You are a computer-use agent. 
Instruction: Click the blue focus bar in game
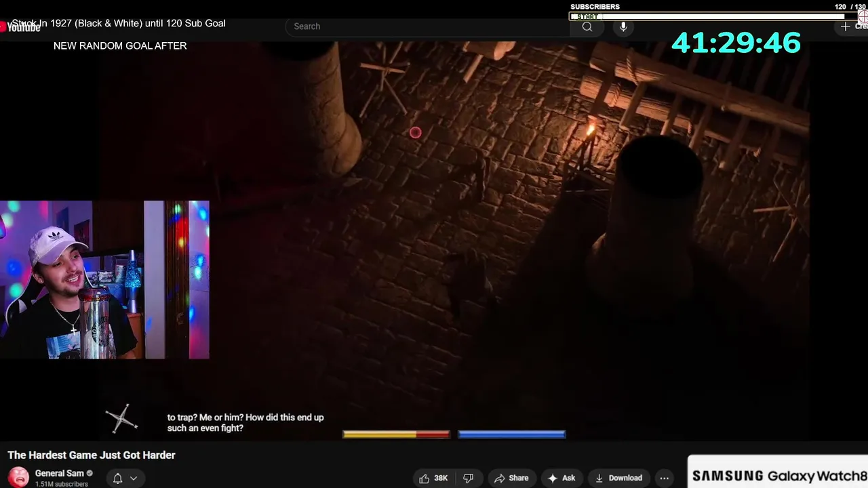click(511, 434)
